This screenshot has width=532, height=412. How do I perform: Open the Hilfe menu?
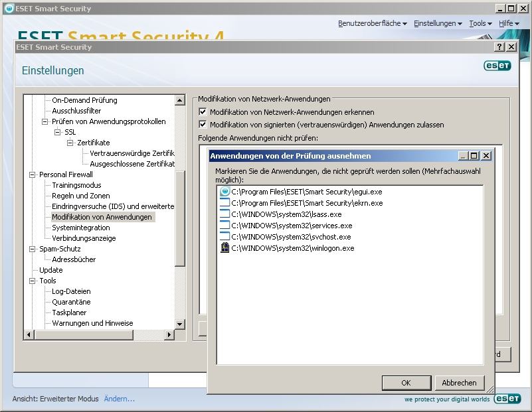coord(509,23)
